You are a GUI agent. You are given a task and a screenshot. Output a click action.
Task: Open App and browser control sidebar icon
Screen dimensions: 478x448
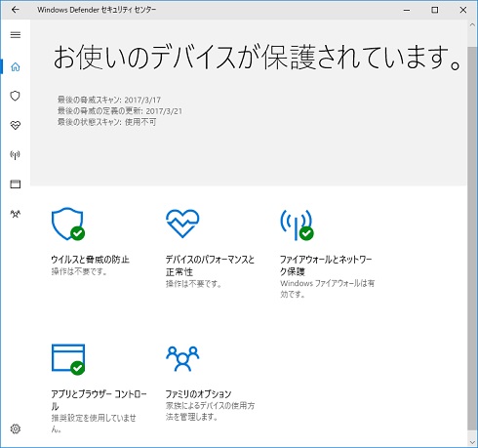(x=16, y=184)
